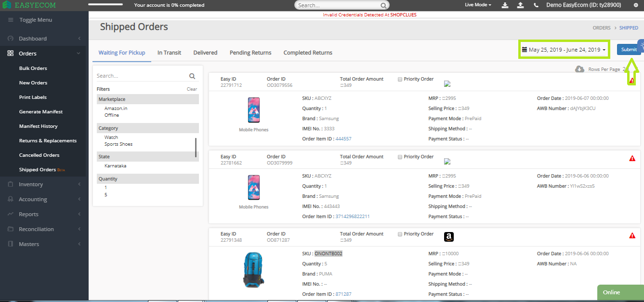
Task: Open Order Item ID 444557 link
Action: click(x=343, y=139)
